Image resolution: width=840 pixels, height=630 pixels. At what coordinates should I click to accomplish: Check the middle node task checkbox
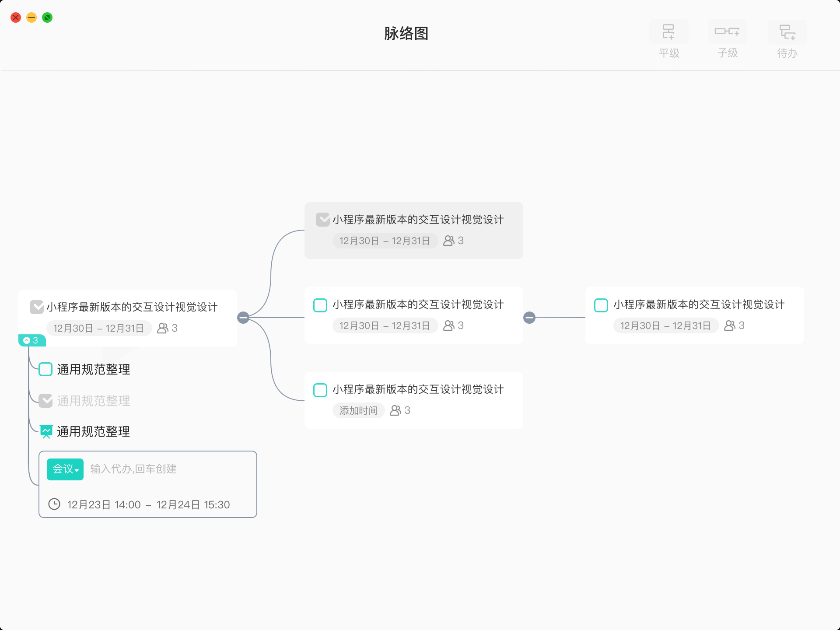320,305
